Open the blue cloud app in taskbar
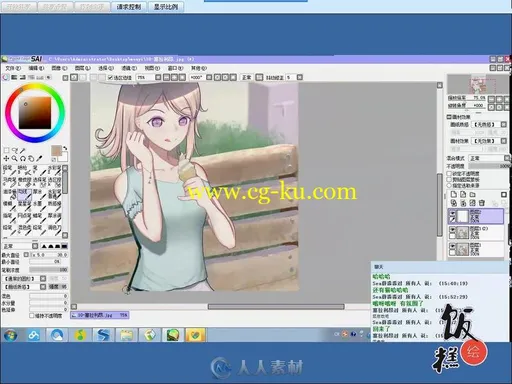This screenshot has width=512, height=384. click(x=33, y=335)
